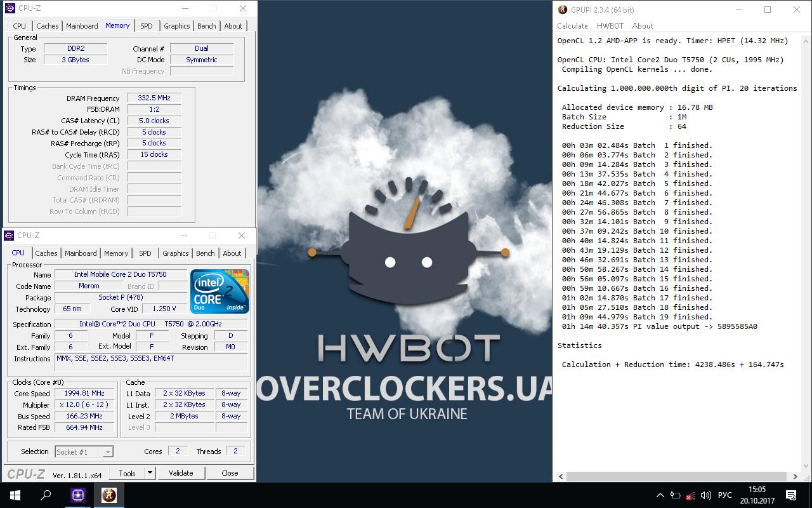Click CAS# Latency 5.0 clocks field

coord(154,121)
